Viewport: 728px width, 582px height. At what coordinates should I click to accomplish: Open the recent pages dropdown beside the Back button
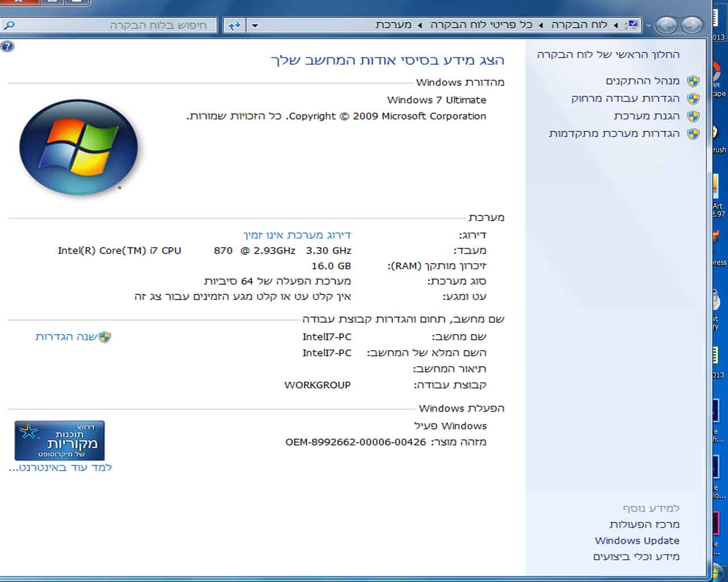pyautogui.click(x=648, y=26)
